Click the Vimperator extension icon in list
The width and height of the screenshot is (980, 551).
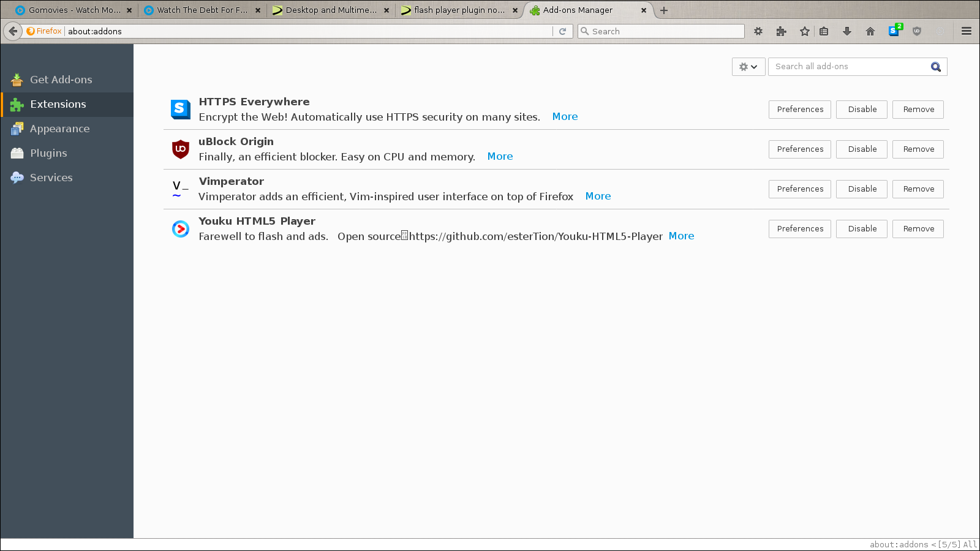tap(180, 189)
